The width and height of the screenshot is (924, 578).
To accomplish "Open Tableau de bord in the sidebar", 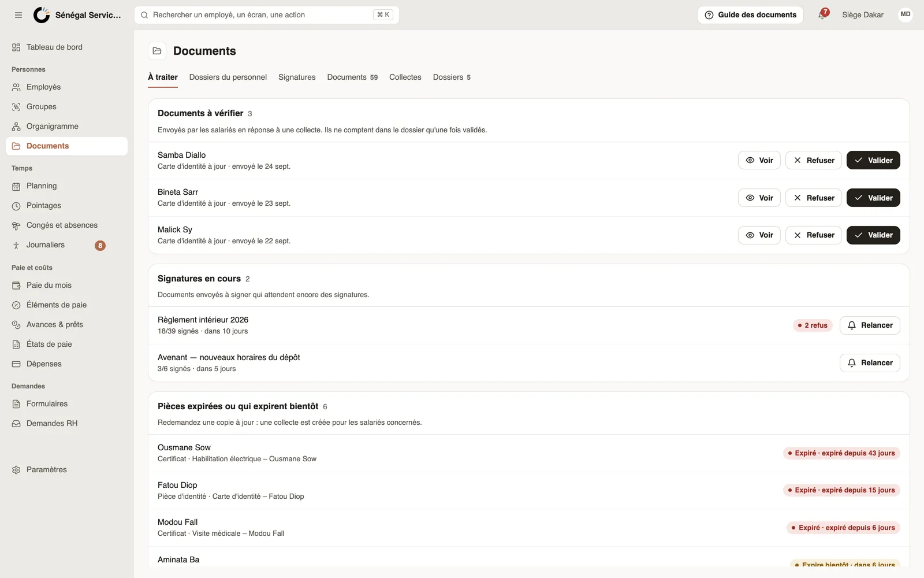I will tap(66, 47).
